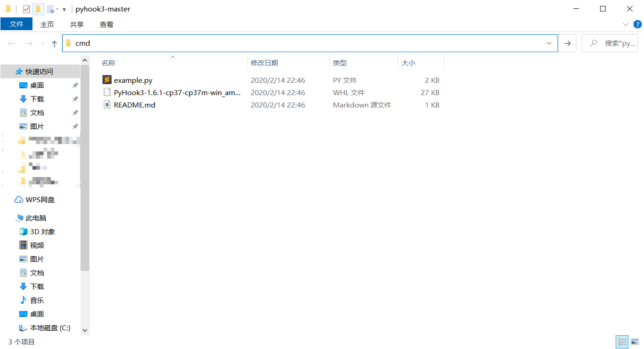644x349 pixels.
Task: Unpin 桌面 using its pin icon
Action: pyautogui.click(x=75, y=86)
